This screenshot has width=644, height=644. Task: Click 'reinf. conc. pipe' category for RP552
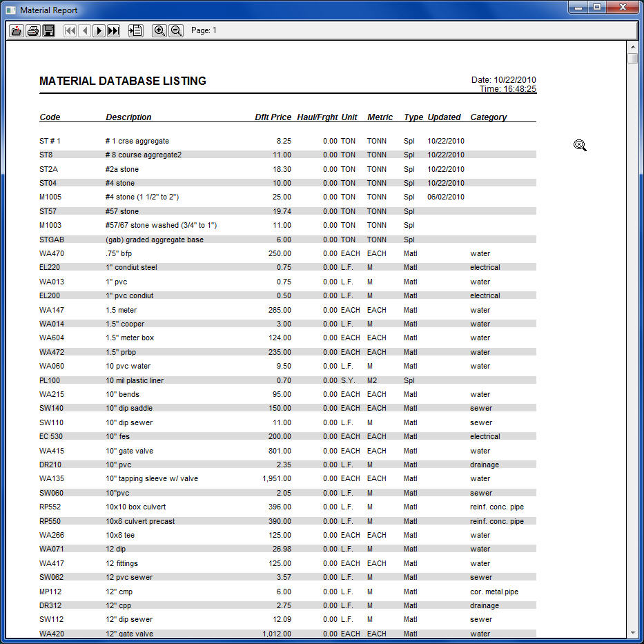(x=497, y=507)
